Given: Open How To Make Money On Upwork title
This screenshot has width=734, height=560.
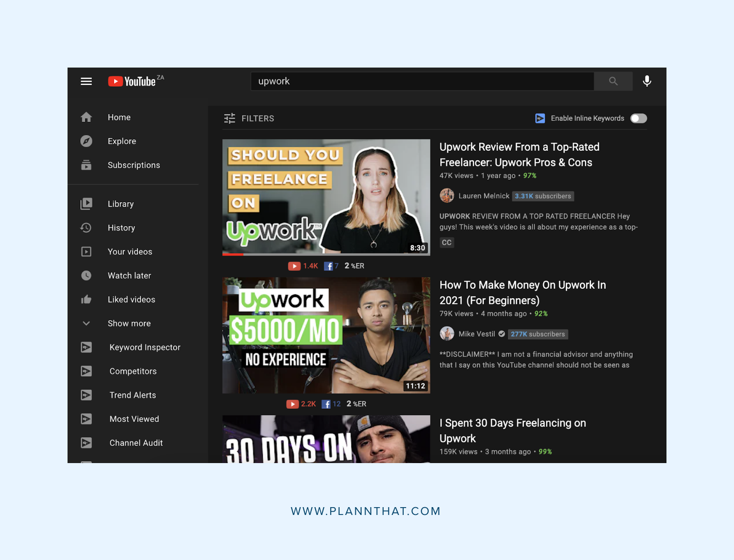Looking at the screenshot, I should (x=523, y=293).
